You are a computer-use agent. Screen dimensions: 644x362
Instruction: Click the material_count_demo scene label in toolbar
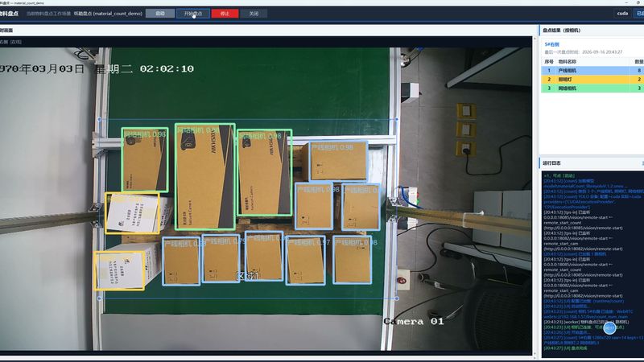point(108,14)
